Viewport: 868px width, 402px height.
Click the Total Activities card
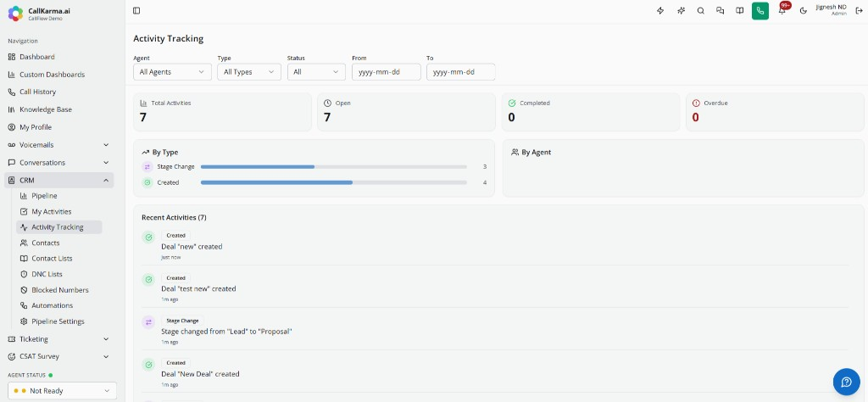[x=223, y=112]
